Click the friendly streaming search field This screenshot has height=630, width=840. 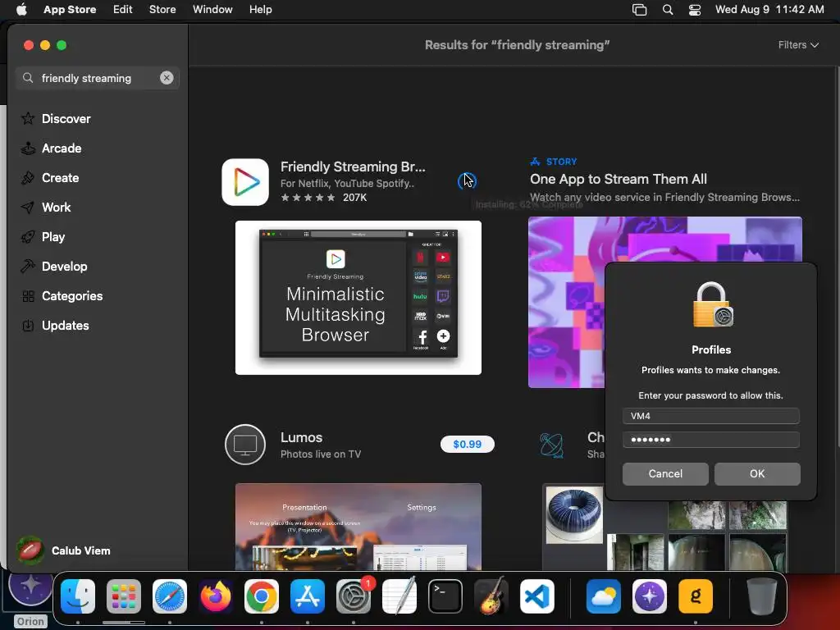coord(97,78)
